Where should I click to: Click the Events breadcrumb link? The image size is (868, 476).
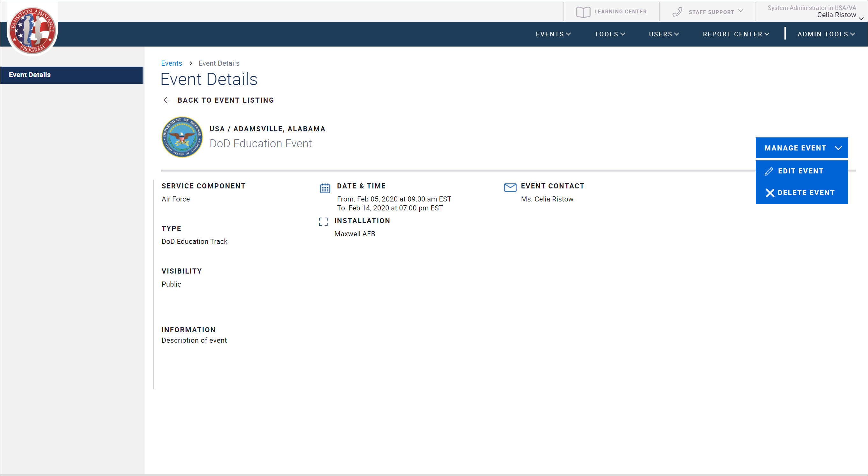click(x=171, y=63)
